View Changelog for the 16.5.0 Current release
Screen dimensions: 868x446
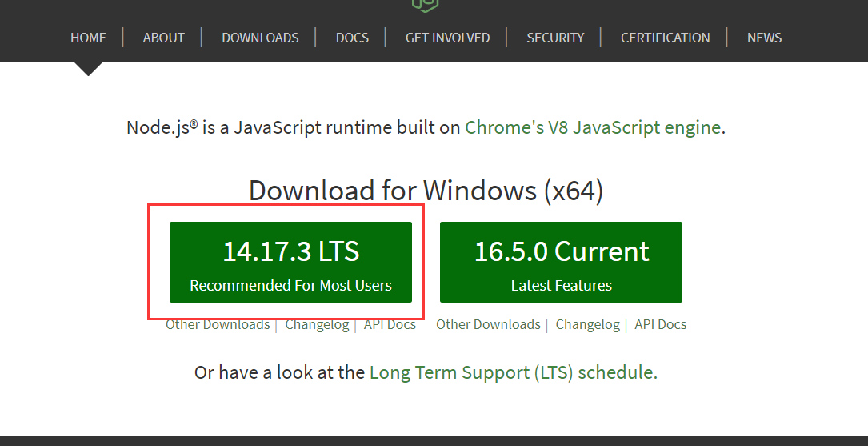click(587, 324)
